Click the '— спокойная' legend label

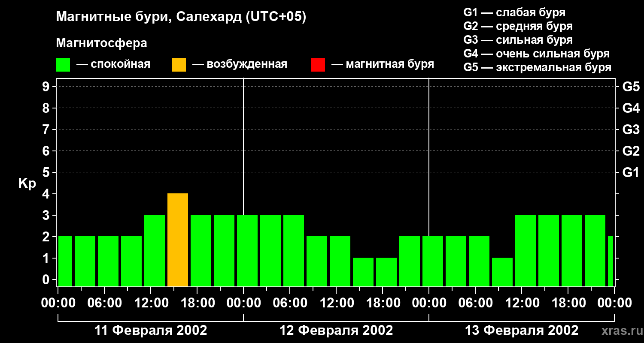coord(113,64)
